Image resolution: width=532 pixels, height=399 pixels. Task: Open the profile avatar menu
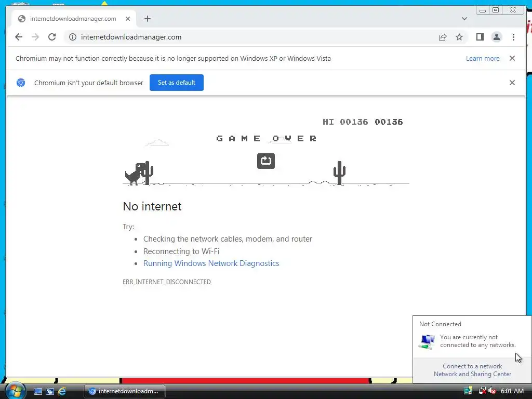pos(496,37)
